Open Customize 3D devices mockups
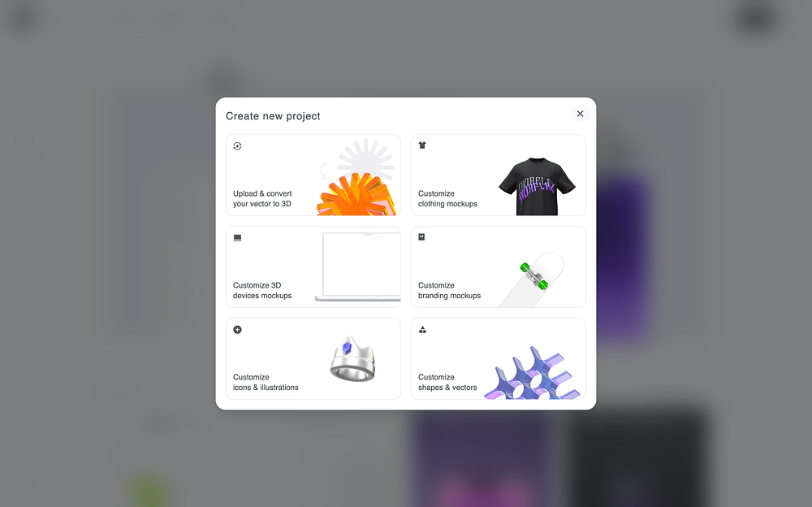 click(262, 290)
